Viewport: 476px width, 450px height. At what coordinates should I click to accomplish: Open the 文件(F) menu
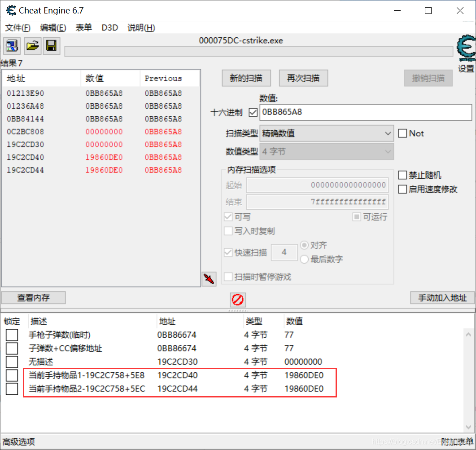(x=17, y=28)
